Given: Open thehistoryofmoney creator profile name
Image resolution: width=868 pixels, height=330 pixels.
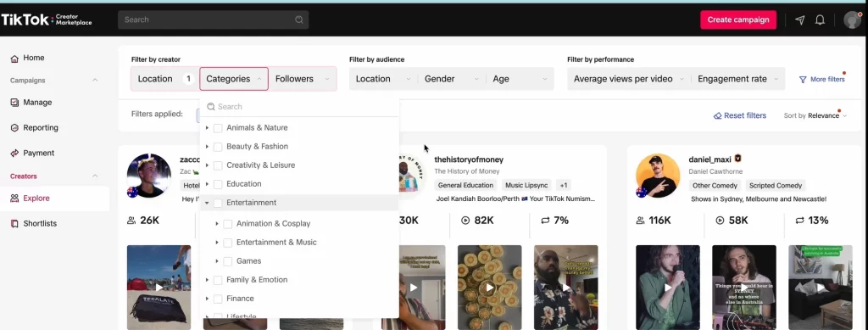Looking at the screenshot, I should (x=469, y=159).
